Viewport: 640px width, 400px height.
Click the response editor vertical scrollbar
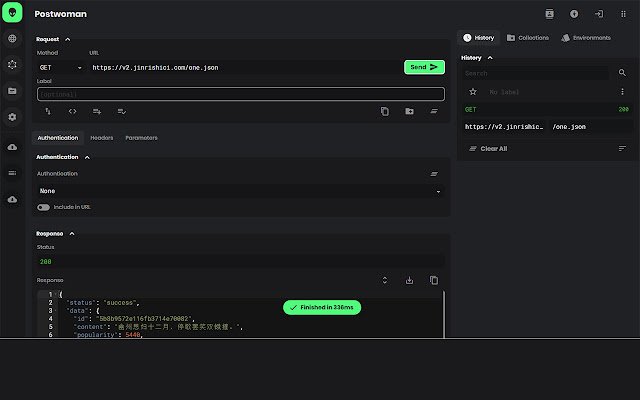tap(444, 314)
